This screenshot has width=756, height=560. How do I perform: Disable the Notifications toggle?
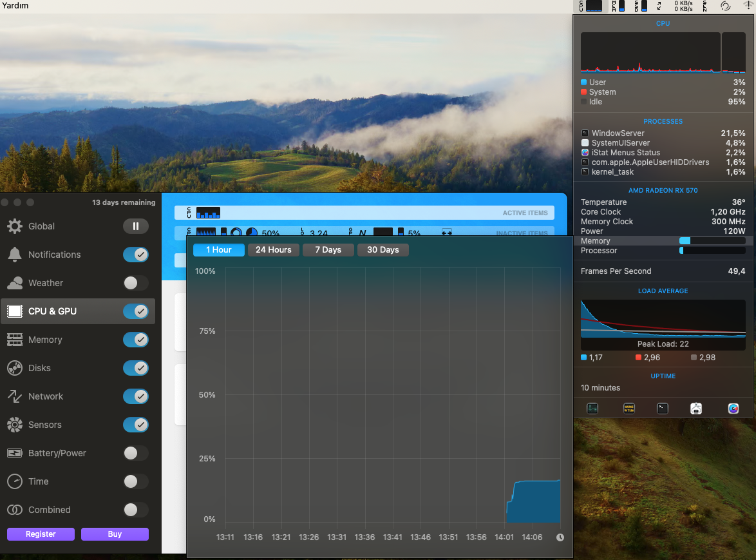click(x=136, y=255)
